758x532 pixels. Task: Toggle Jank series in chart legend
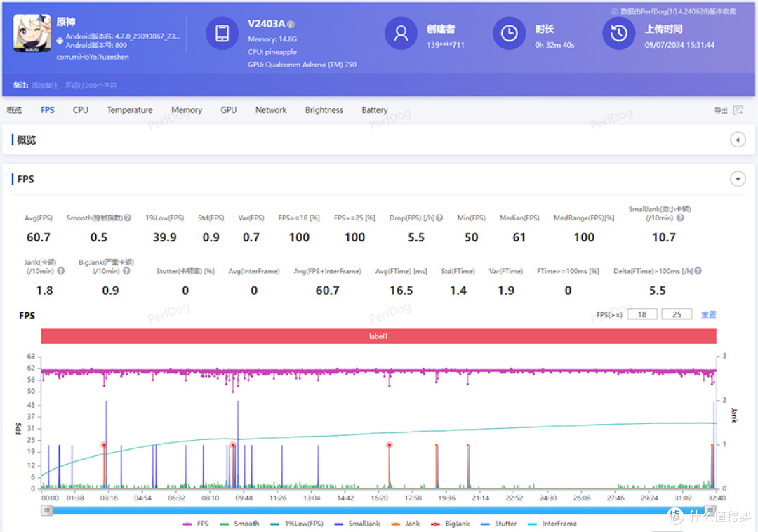(406, 524)
